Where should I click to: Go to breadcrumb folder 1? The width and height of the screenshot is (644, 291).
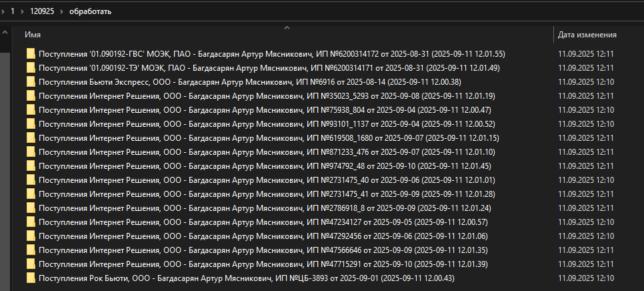[13, 11]
